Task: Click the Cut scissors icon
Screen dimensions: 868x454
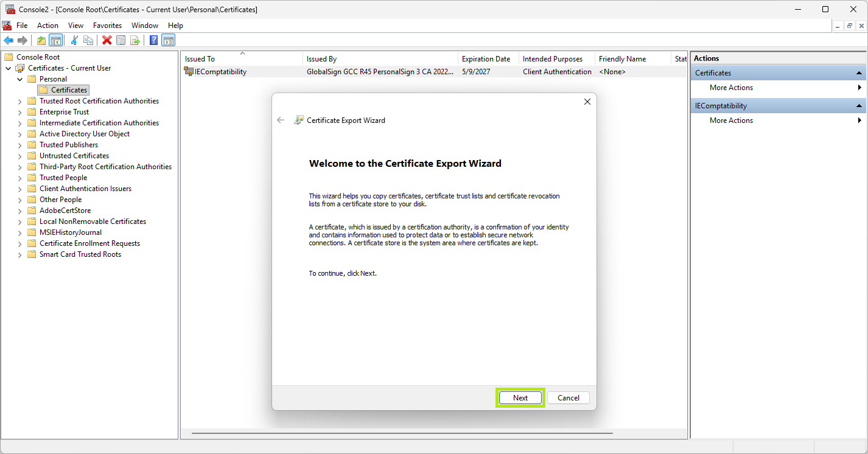Action: point(74,40)
